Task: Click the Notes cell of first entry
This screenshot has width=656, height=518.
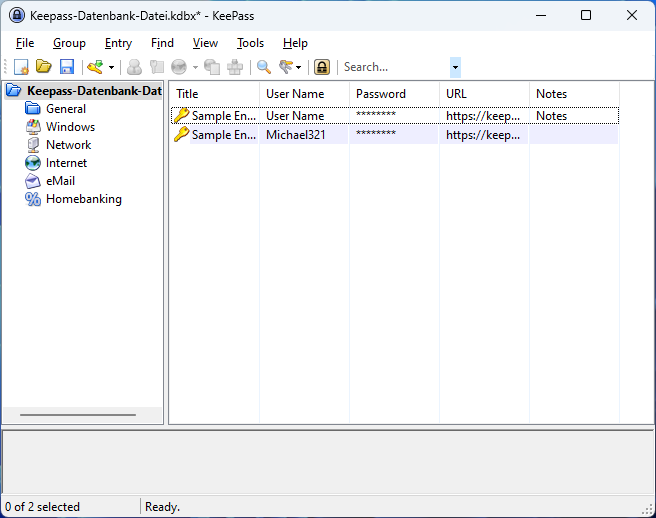Action: coord(551,116)
